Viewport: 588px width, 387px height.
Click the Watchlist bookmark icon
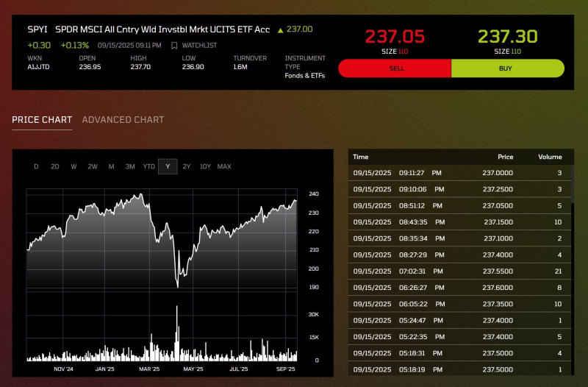click(174, 46)
